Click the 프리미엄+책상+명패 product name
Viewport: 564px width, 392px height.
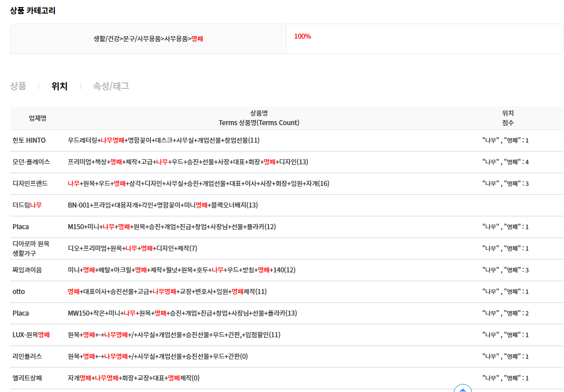(x=188, y=162)
